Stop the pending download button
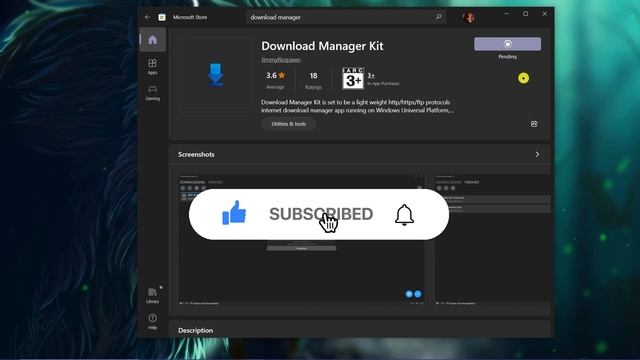This screenshot has height=360, width=640. point(507,44)
